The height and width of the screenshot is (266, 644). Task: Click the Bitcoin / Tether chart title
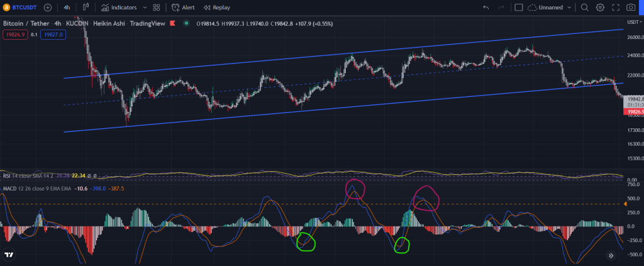click(26, 24)
